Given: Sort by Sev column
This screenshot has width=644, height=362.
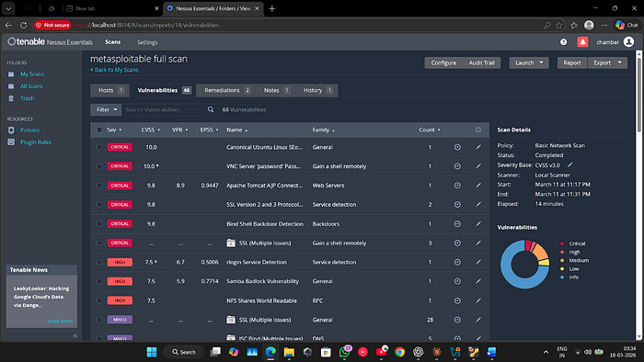Looking at the screenshot, I should [114, 130].
